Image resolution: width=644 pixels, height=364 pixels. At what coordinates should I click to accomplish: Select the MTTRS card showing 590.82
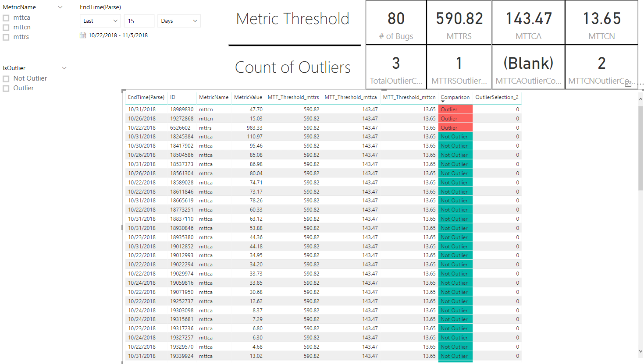[x=459, y=23]
